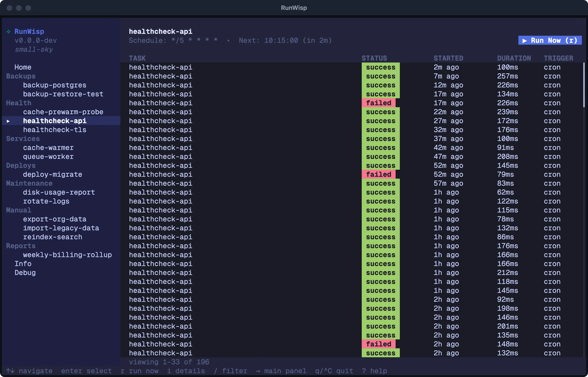The width and height of the screenshot is (588, 377).
Task: Click the Deploys group header
Action: point(21,165)
